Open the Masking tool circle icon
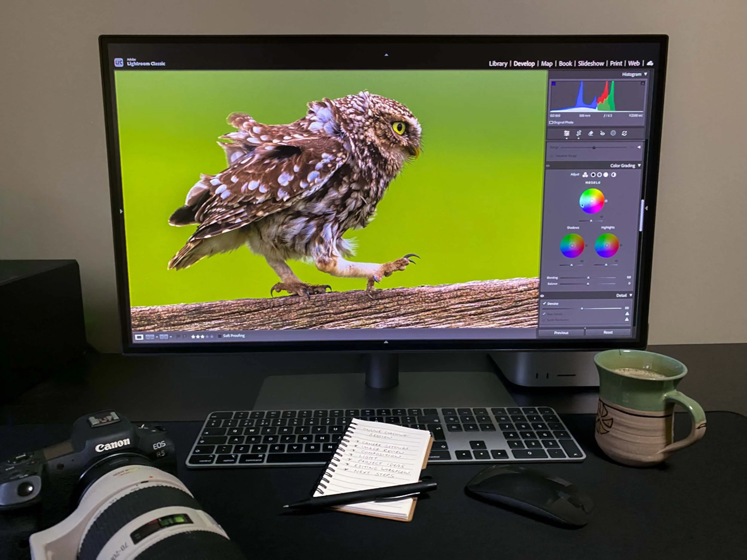Viewport: 747px width, 560px height. pyautogui.click(x=613, y=133)
